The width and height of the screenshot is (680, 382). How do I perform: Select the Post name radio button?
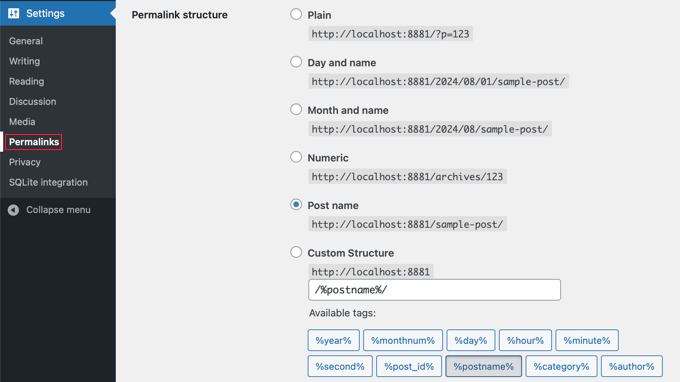[296, 205]
